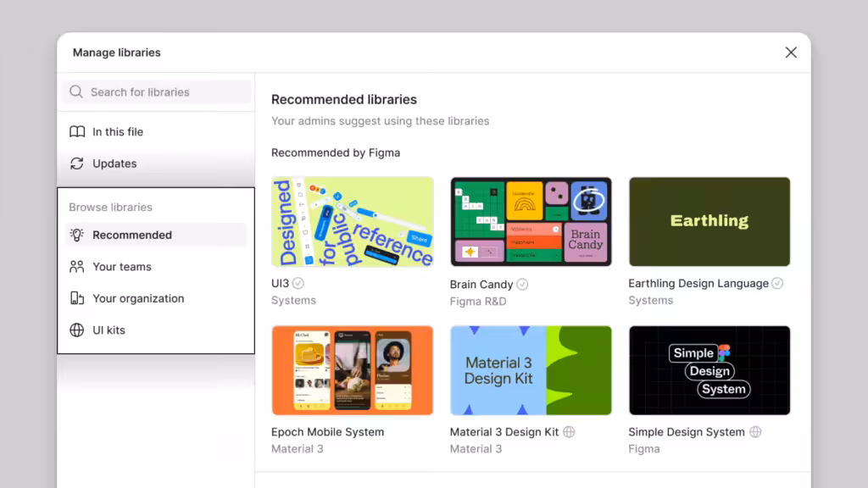Click the Updates refresh icon
The height and width of the screenshot is (488, 868).
click(76, 164)
